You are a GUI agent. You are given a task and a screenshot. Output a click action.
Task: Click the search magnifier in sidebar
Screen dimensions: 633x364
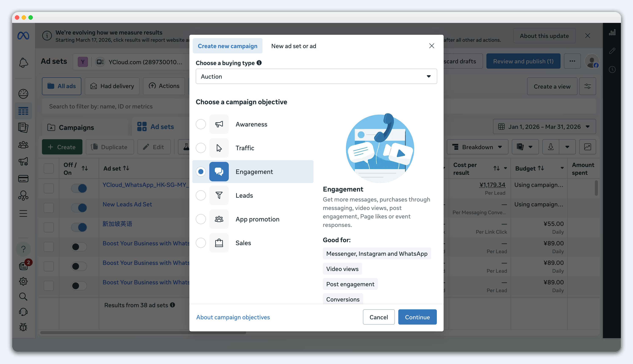tap(23, 296)
